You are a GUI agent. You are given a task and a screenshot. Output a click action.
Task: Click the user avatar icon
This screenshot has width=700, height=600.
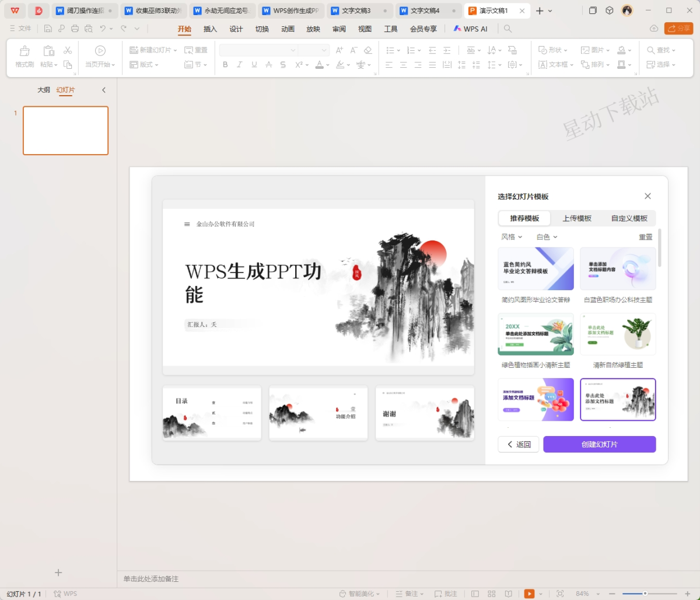(627, 11)
